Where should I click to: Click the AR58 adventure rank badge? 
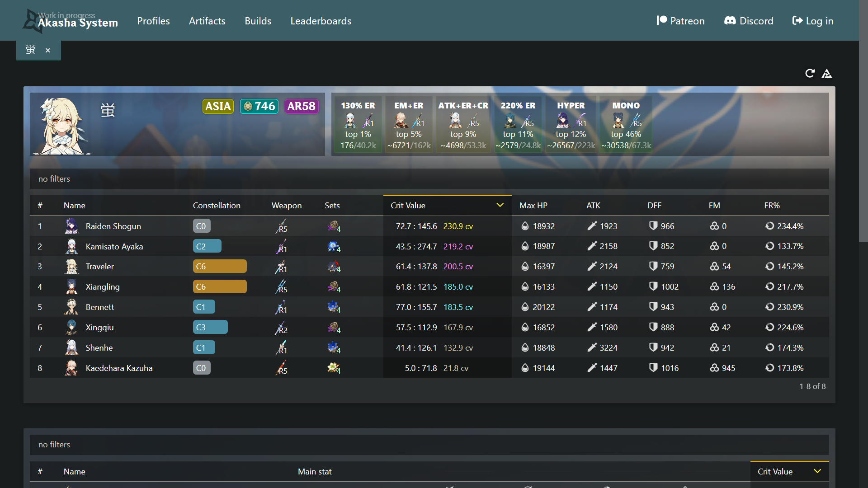(301, 106)
